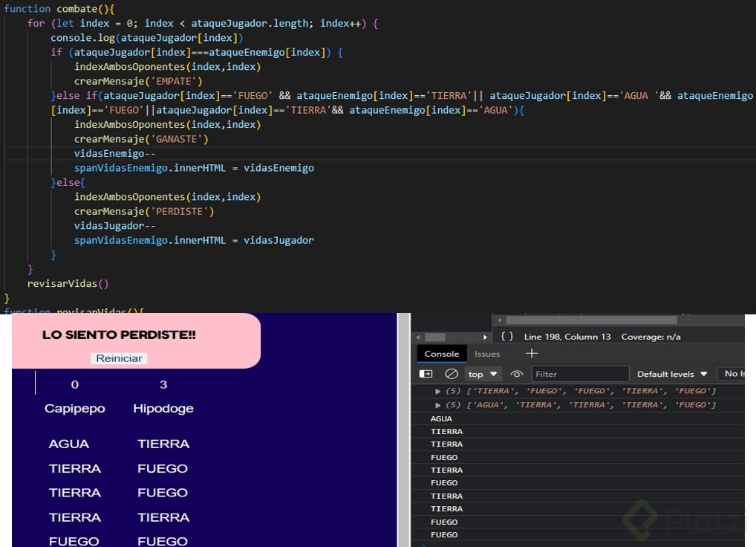Click the AGUA attack under Capipepo
The image size is (756, 547).
pyautogui.click(x=69, y=444)
